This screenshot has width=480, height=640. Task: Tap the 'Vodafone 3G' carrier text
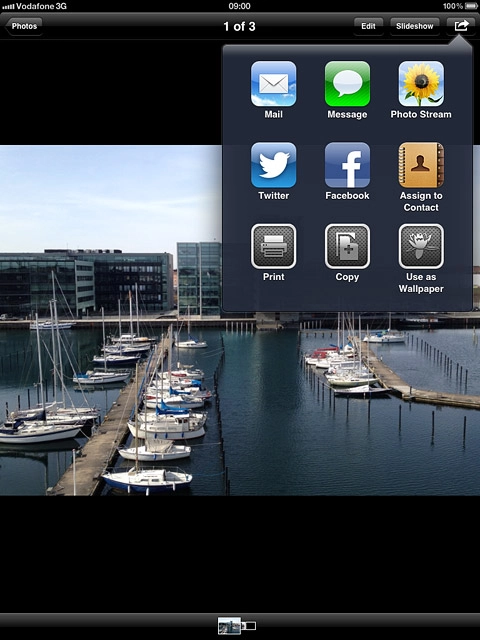click(x=41, y=6)
